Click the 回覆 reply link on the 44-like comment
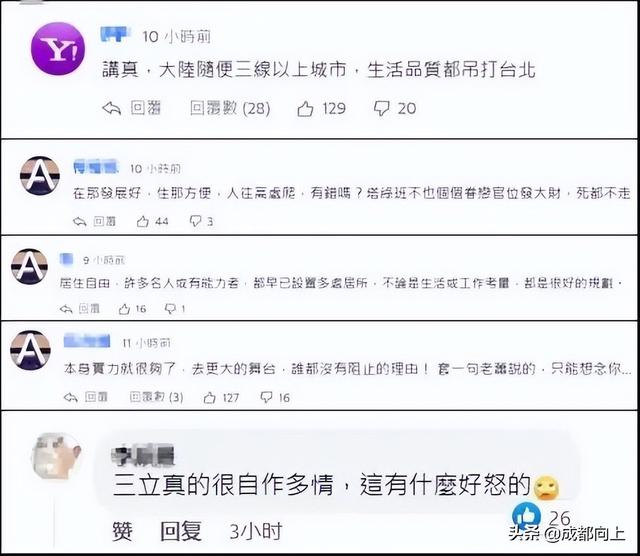The image size is (640, 556). pos(104,222)
